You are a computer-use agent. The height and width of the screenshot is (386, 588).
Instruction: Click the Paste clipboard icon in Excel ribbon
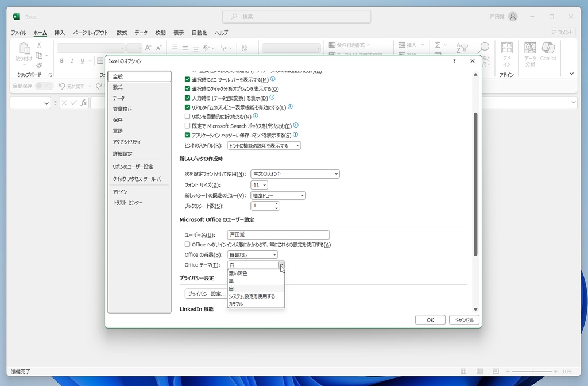(x=24, y=48)
